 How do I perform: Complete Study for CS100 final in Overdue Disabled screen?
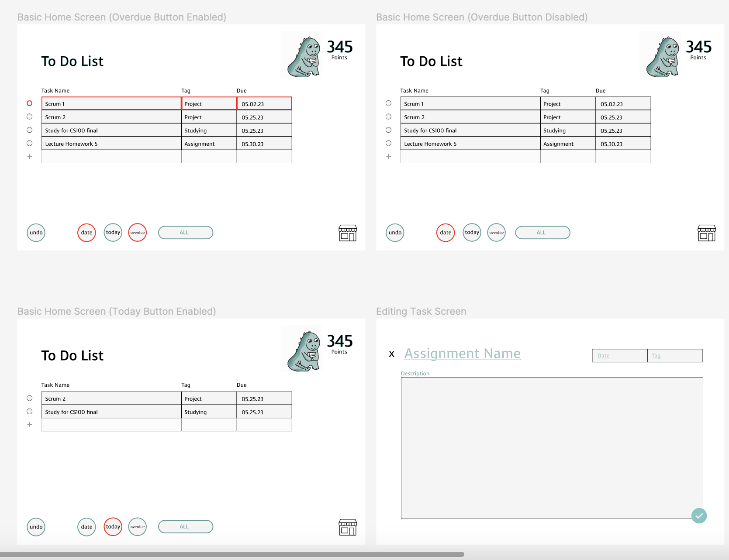click(x=388, y=130)
